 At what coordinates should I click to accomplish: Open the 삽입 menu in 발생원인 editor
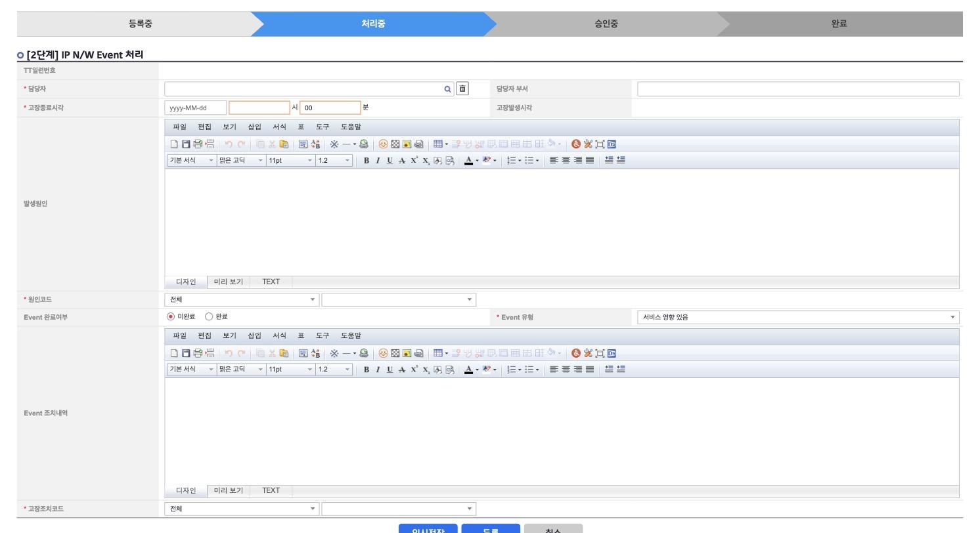pos(254,127)
